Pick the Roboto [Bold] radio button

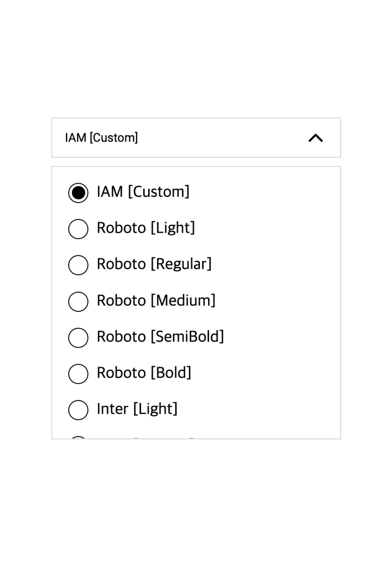78,374
